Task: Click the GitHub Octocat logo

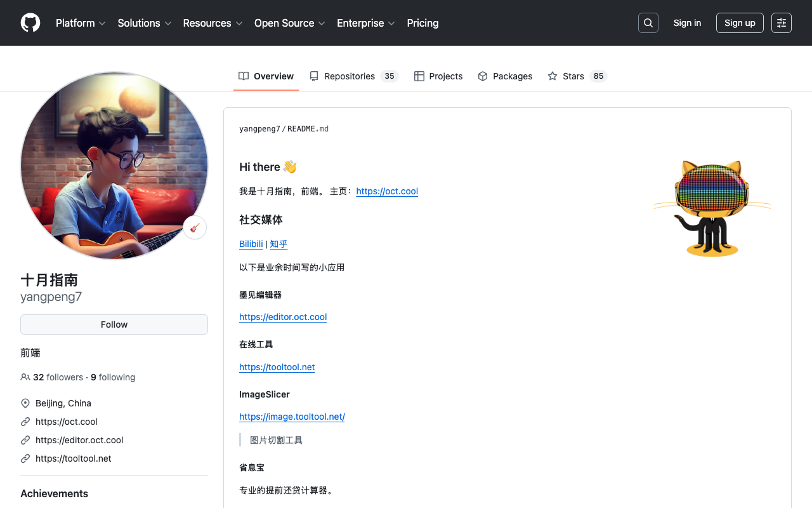Action: pyautogui.click(x=30, y=23)
